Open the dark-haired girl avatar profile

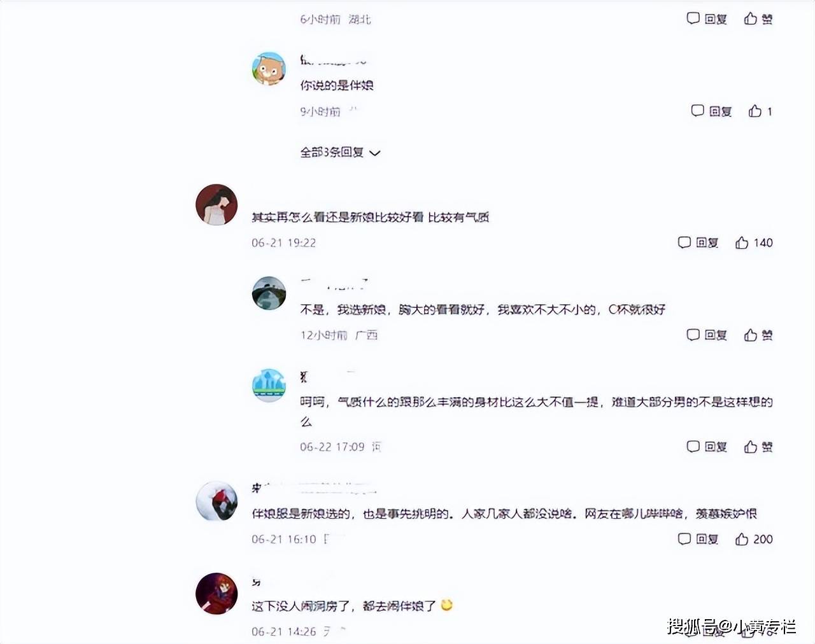216,205
